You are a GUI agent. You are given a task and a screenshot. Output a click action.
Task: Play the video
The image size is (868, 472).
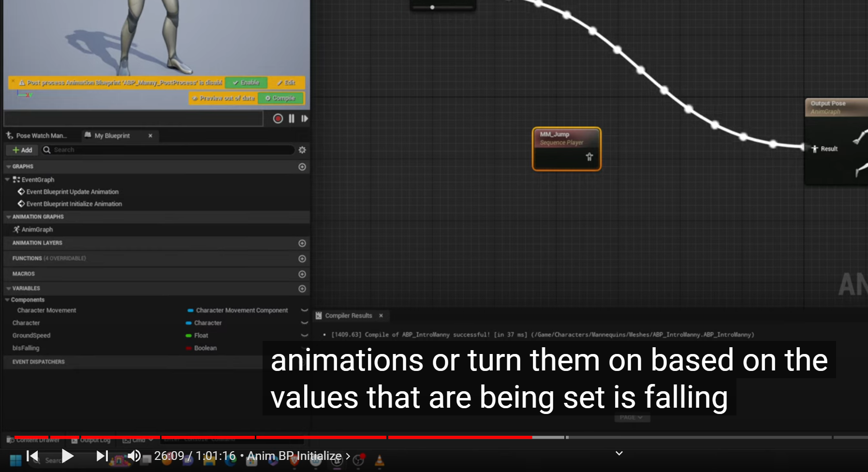tap(67, 456)
